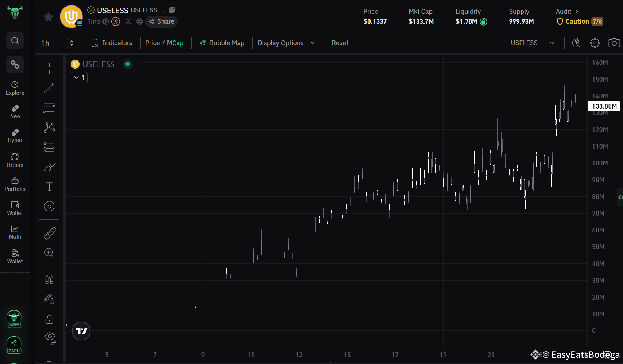Viewport: 623px width, 364px height.
Task: Open the NEW bull badge
Action: coord(14,319)
